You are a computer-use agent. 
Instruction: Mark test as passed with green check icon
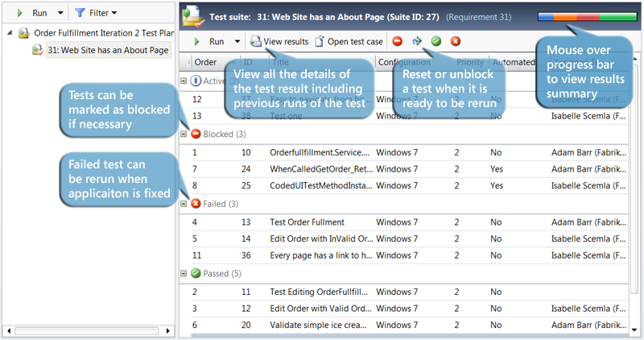pos(436,41)
